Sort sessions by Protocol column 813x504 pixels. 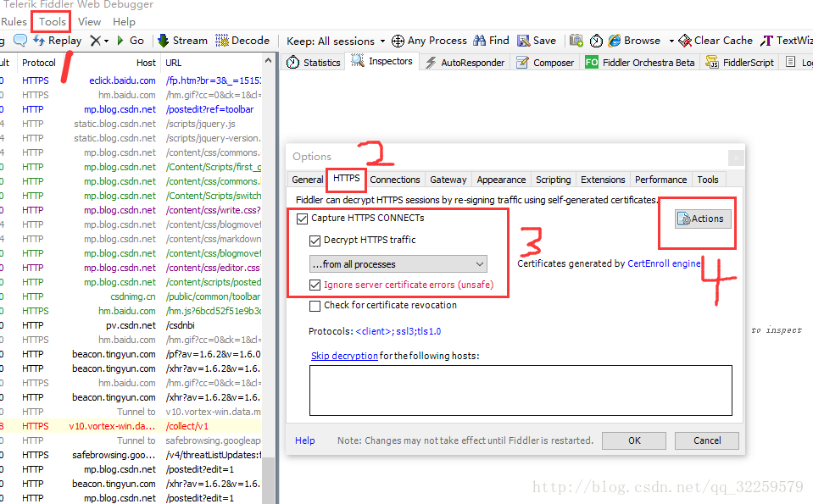39,63
